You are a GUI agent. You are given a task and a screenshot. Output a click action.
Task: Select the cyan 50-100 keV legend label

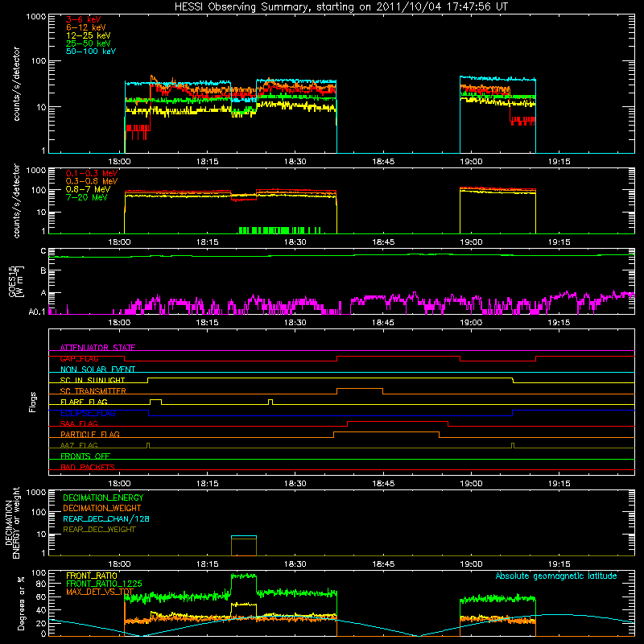[x=90, y=52]
